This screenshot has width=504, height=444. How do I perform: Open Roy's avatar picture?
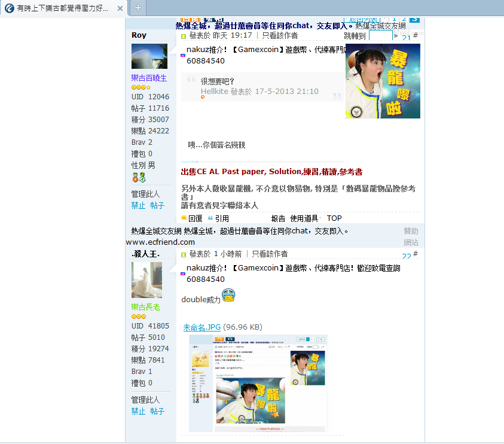(x=149, y=56)
